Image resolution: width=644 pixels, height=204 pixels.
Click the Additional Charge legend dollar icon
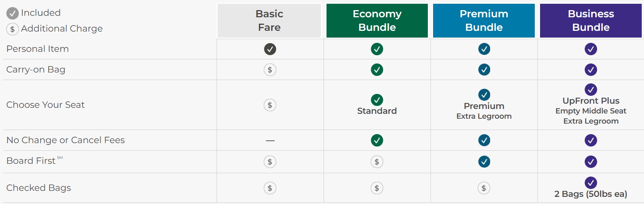(x=12, y=29)
